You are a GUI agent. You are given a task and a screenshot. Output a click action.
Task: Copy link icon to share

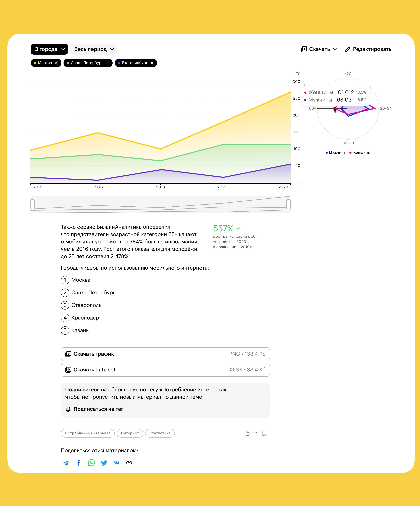129,463
